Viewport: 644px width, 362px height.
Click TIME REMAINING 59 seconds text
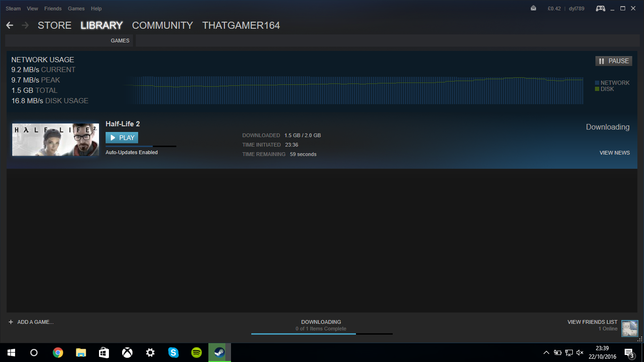(x=279, y=154)
